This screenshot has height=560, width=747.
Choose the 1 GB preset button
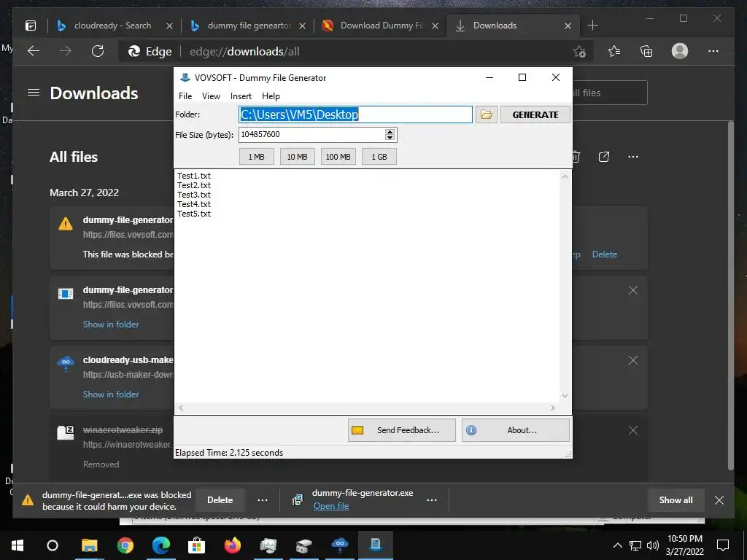tap(379, 157)
